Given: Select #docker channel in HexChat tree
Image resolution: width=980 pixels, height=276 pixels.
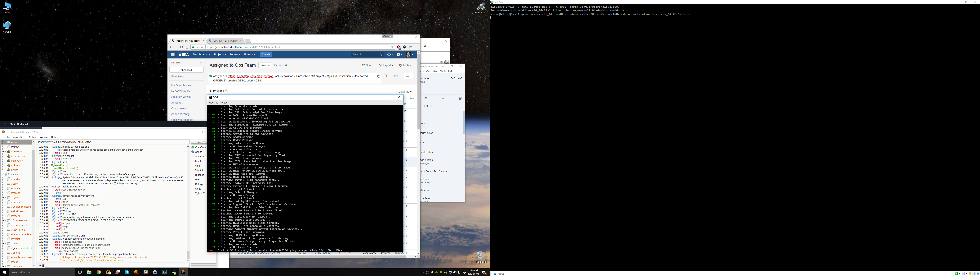Looking at the screenshot, I should coord(16,202).
